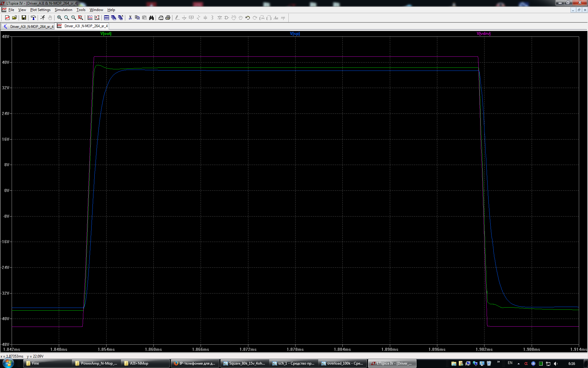588x368 pixels.
Task: Open the Control Panel hammer icon
Action: point(33,18)
